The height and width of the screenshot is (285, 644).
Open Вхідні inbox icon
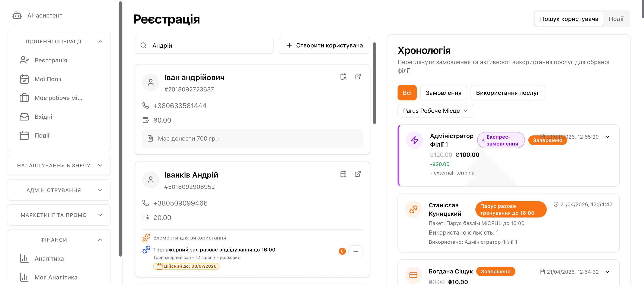(x=24, y=117)
